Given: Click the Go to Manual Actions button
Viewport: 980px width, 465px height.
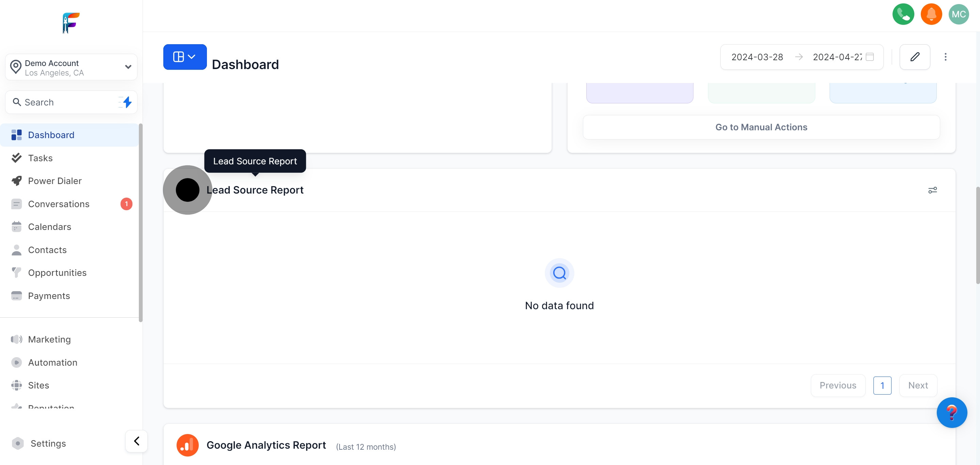Looking at the screenshot, I should pyautogui.click(x=761, y=127).
